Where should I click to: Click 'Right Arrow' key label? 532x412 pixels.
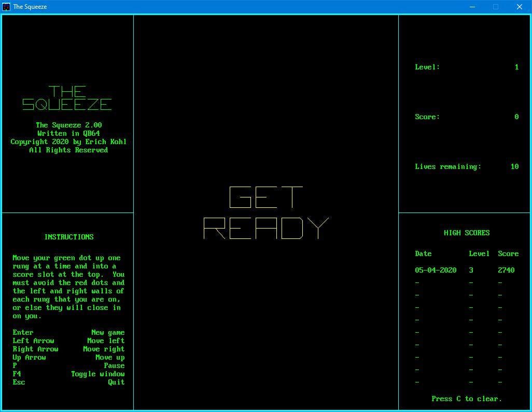[35, 349]
